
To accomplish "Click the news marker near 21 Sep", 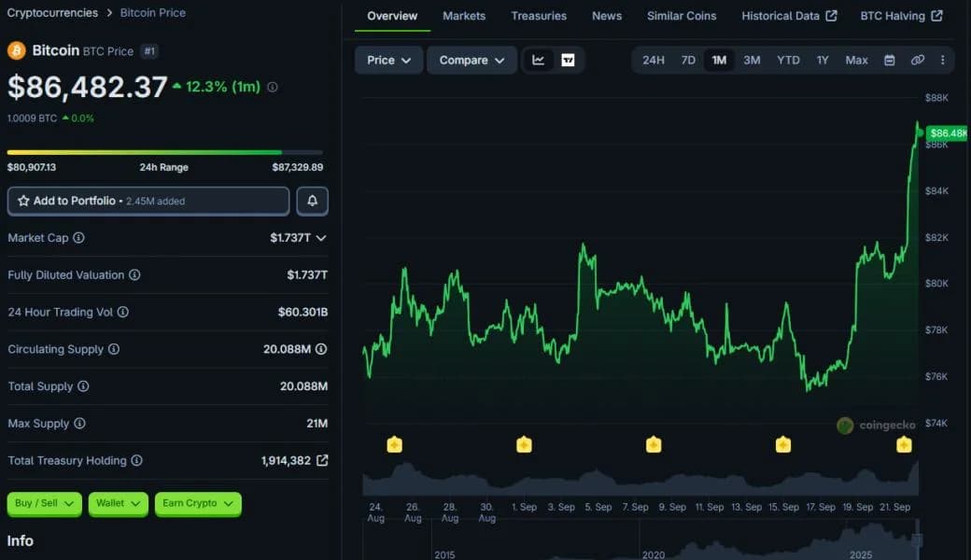I will pos(904,444).
